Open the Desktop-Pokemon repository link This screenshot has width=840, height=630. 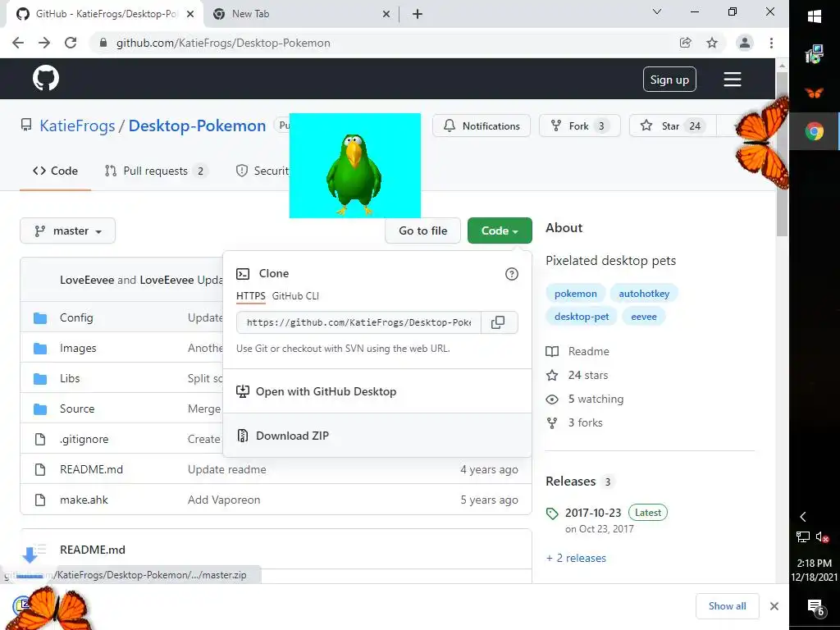[x=197, y=126]
